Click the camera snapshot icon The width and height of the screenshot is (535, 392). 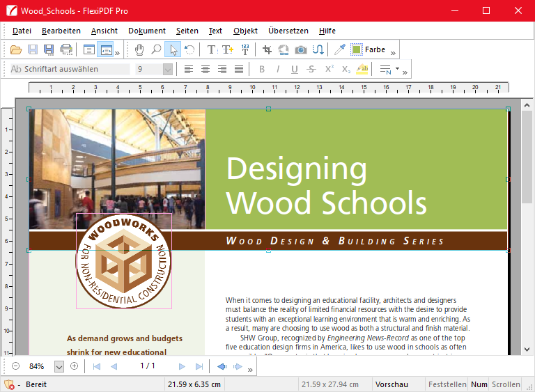point(301,49)
